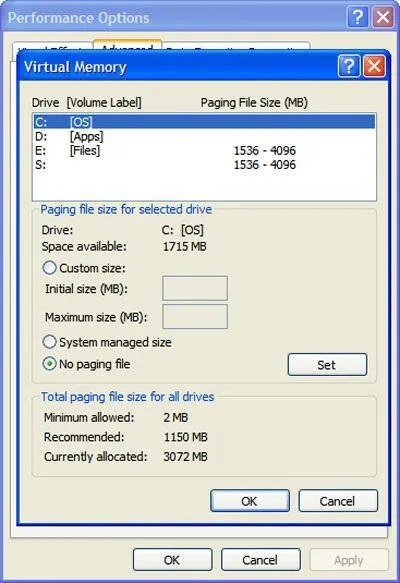
Task: Click the Maximum size (MB) field
Action: (195, 316)
